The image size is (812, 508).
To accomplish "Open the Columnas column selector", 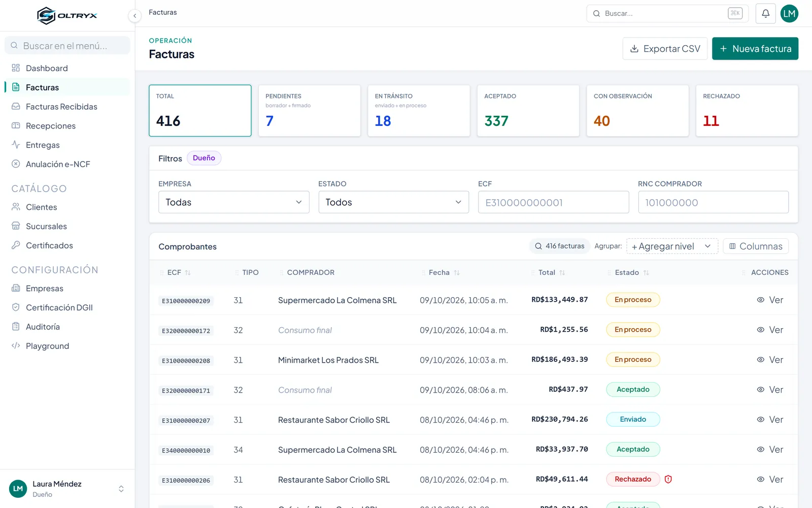I will [x=756, y=246].
